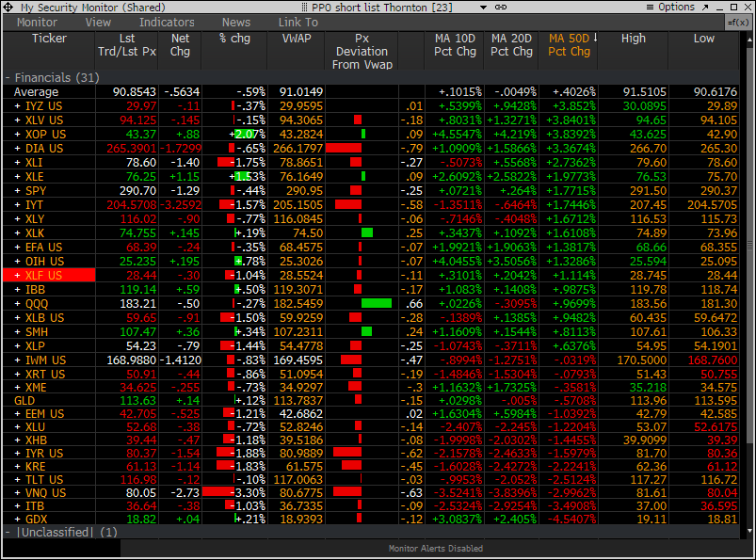Click VWAP value 182.5459 for QQQ
Viewport: 756px width, 560px height.
pos(298,304)
